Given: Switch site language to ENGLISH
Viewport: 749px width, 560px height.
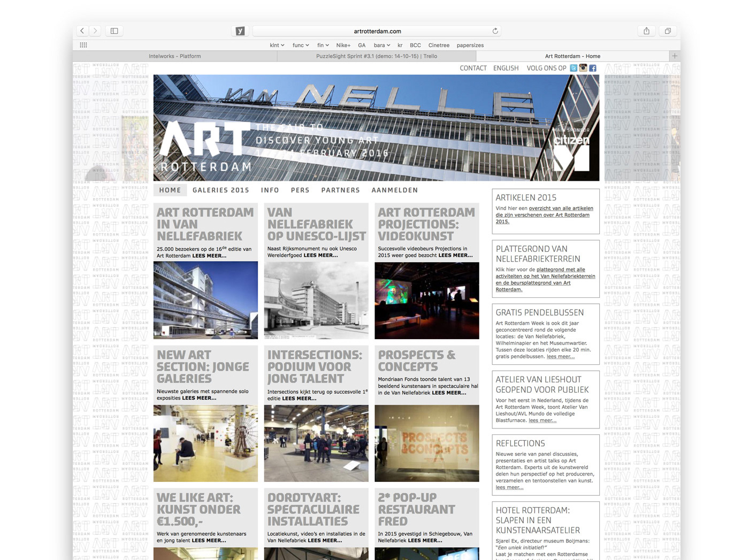Looking at the screenshot, I should [x=506, y=68].
